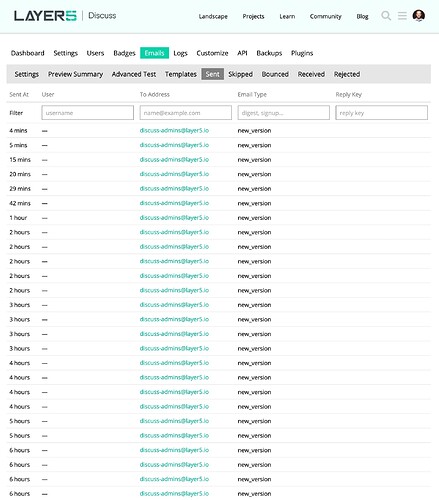Screen dimensions: 439x500
Task: Click the 'Email Type' column header
Action: [252, 94]
